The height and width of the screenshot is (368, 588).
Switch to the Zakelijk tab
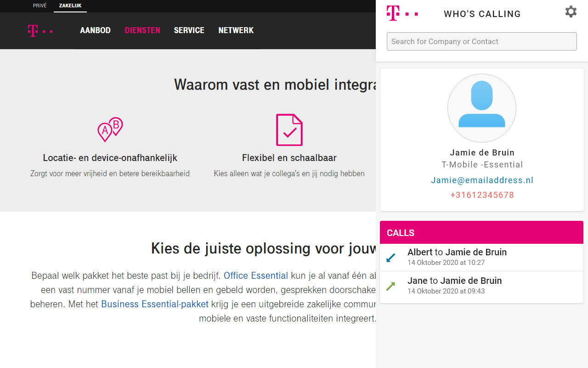coord(70,6)
